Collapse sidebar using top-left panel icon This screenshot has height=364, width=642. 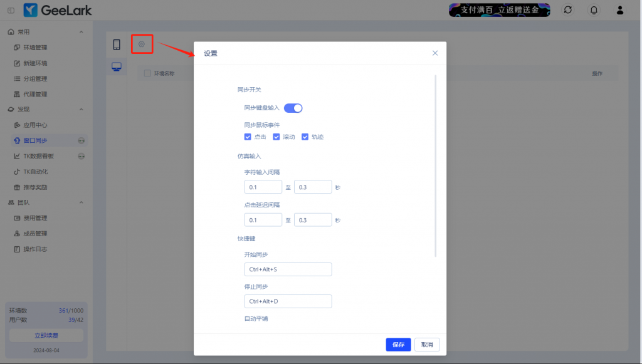click(11, 10)
